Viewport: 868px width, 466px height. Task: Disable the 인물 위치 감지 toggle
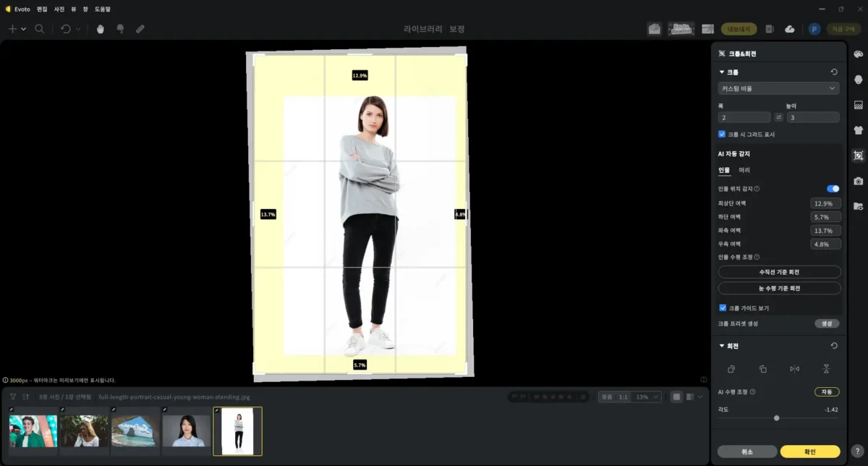(833, 188)
